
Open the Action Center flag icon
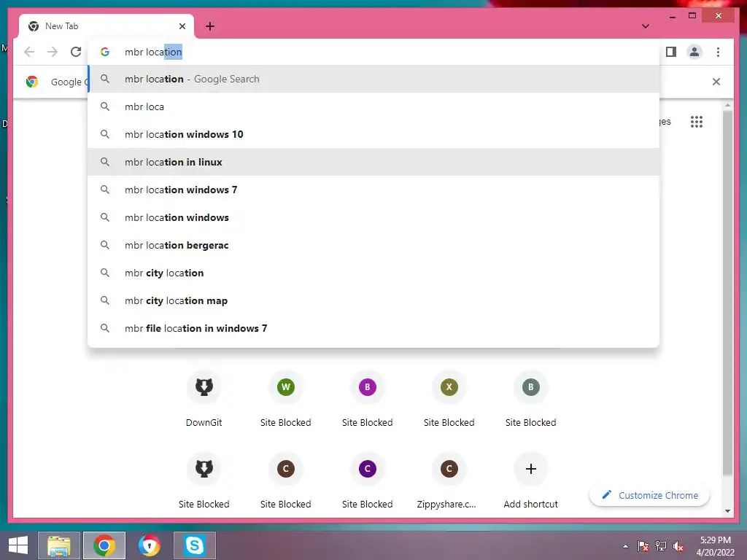click(x=643, y=546)
